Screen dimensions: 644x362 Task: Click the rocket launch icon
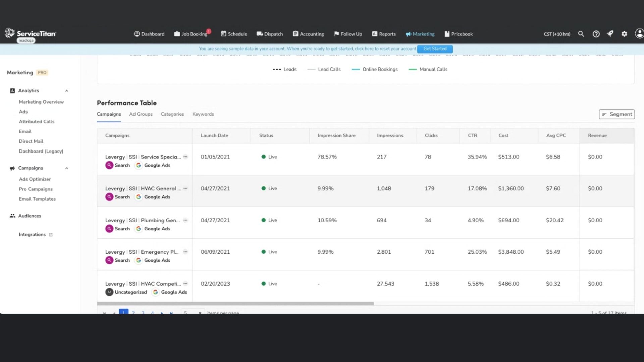coord(610,34)
